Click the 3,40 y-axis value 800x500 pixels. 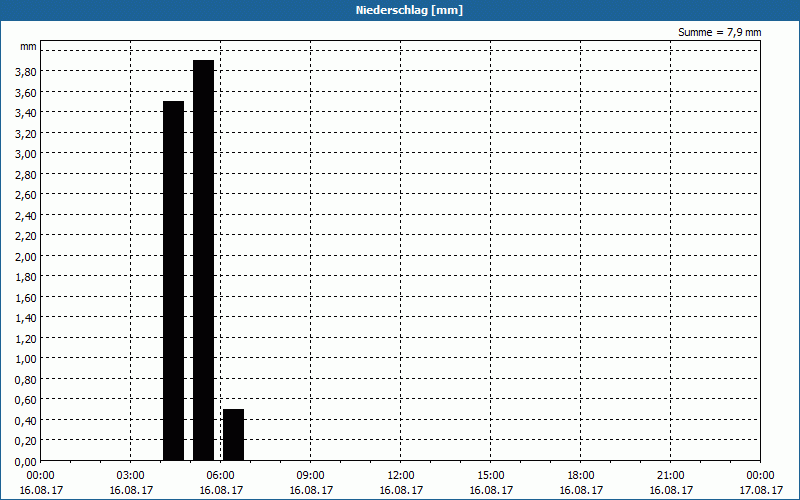pyautogui.click(x=26, y=113)
